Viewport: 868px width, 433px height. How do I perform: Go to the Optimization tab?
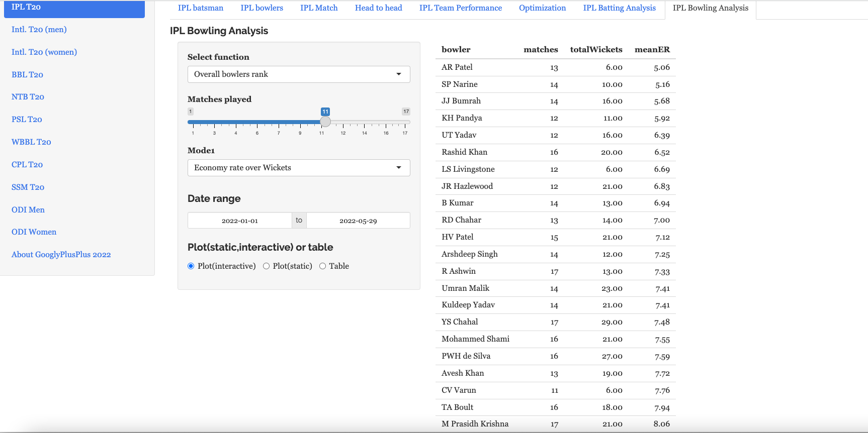click(542, 8)
